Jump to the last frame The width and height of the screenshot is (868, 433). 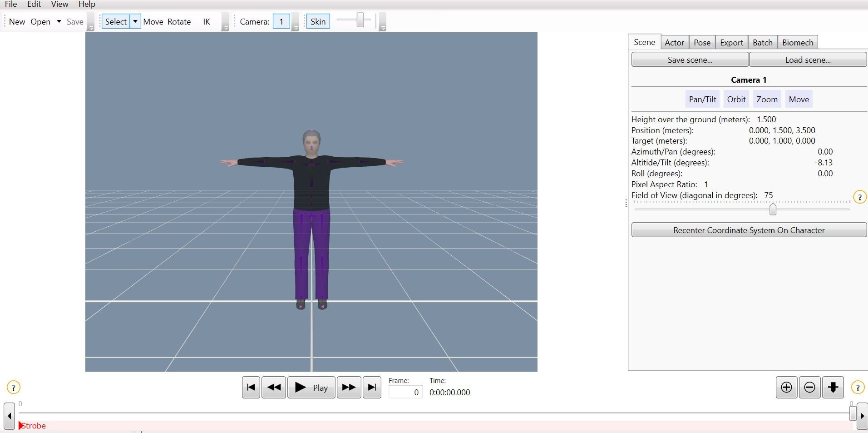coord(372,388)
